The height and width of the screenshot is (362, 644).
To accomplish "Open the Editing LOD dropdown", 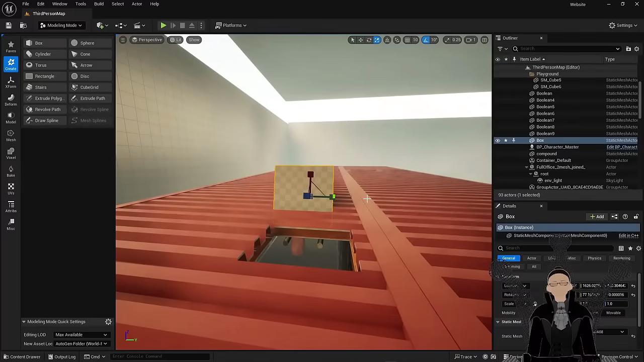I will point(81,335).
